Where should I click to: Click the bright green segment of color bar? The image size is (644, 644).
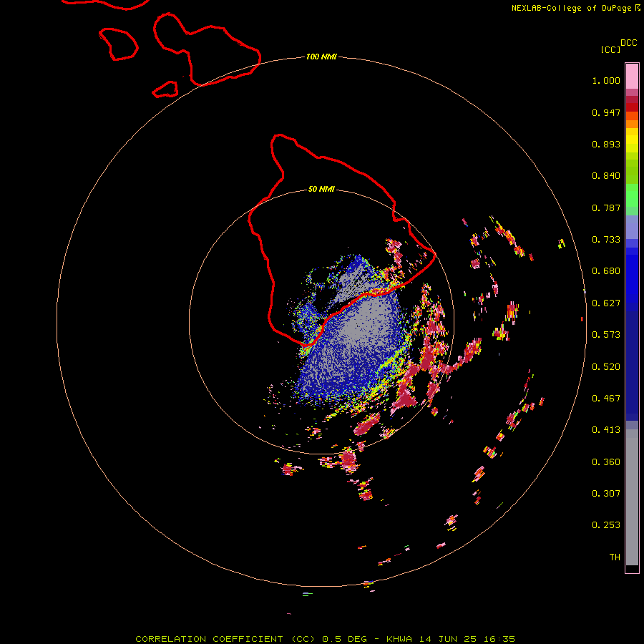tap(632, 195)
